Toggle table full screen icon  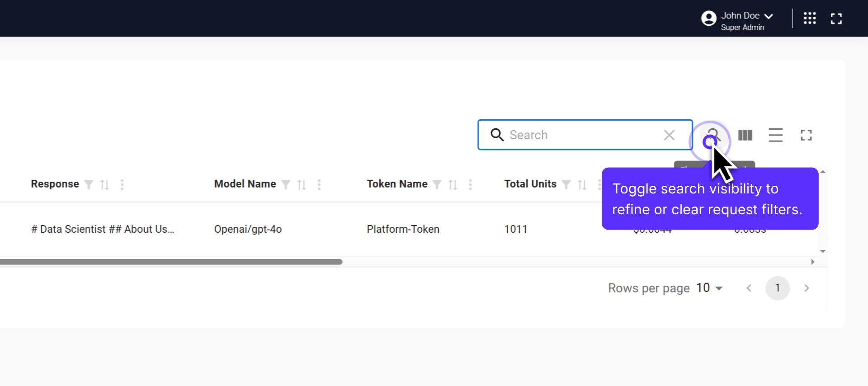806,135
